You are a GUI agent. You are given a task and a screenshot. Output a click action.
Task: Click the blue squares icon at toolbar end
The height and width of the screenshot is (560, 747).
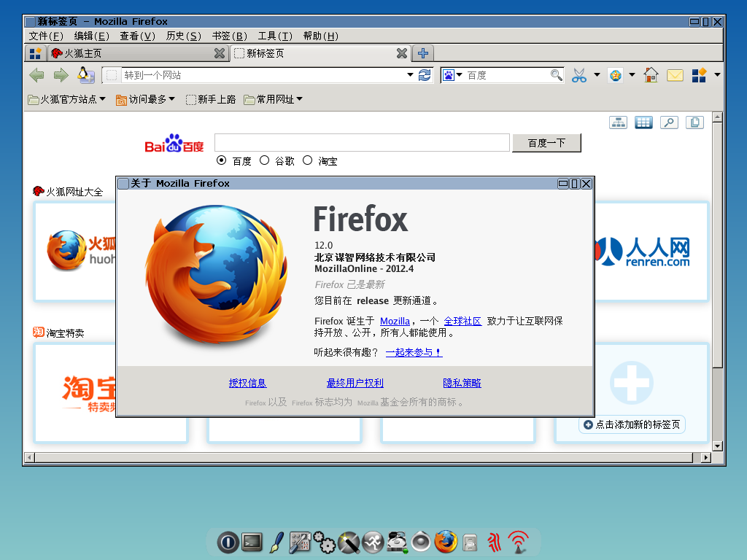(x=699, y=75)
